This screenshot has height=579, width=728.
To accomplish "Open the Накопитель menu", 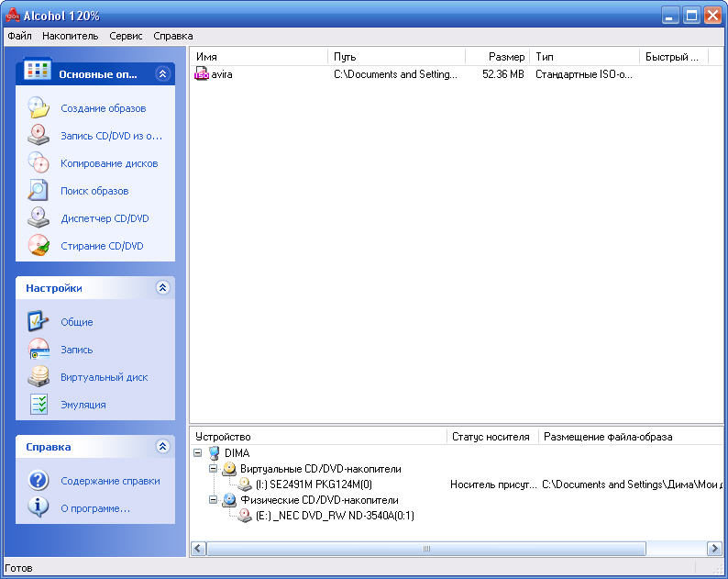I will 70,36.
